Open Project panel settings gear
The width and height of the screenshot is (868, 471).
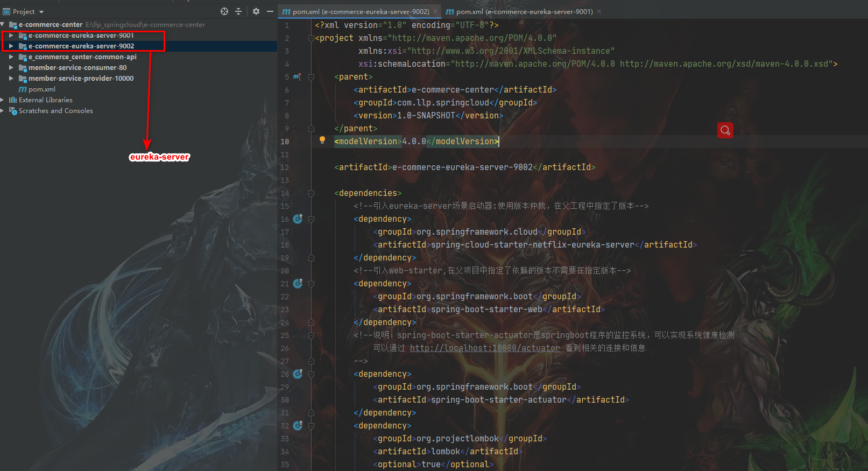pyautogui.click(x=256, y=11)
